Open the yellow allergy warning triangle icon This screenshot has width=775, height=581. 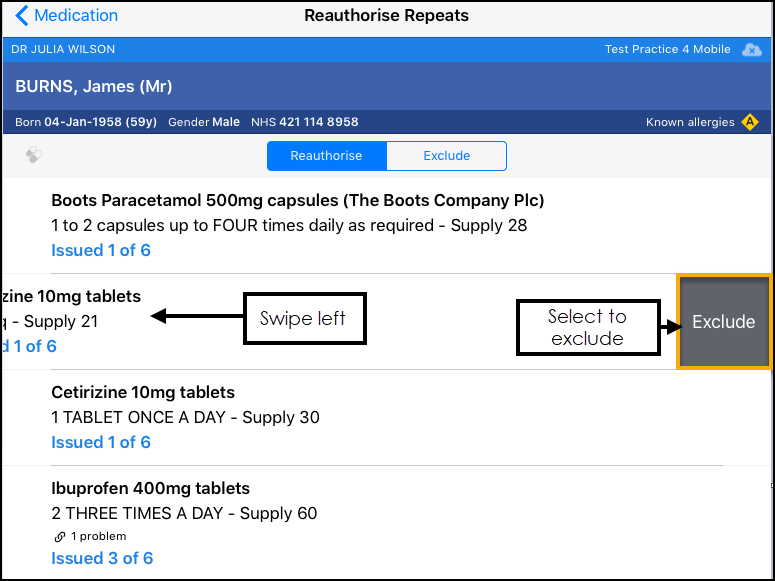pos(750,122)
